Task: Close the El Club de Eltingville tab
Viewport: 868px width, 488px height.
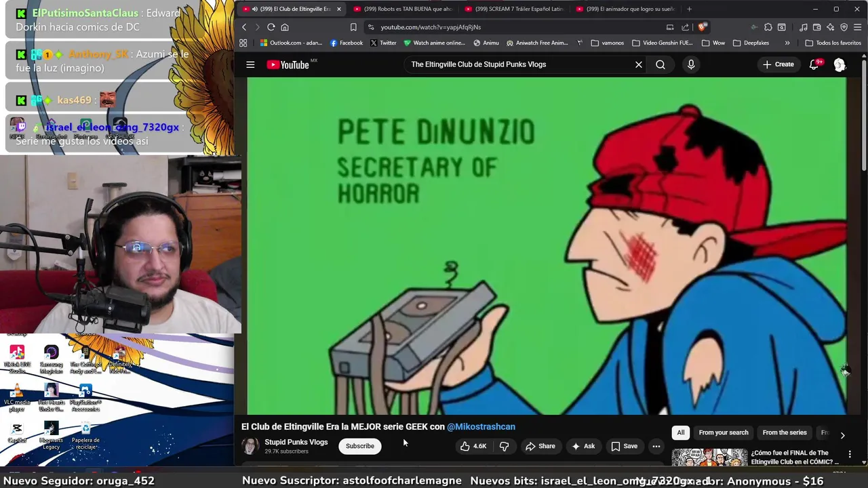Action: pyautogui.click(x=338, y=9)
